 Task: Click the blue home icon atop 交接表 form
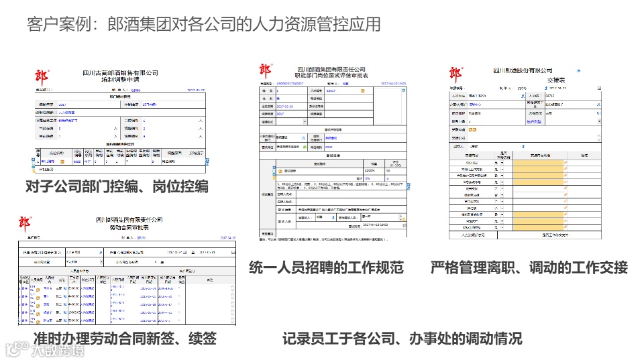tap(579, 70)
